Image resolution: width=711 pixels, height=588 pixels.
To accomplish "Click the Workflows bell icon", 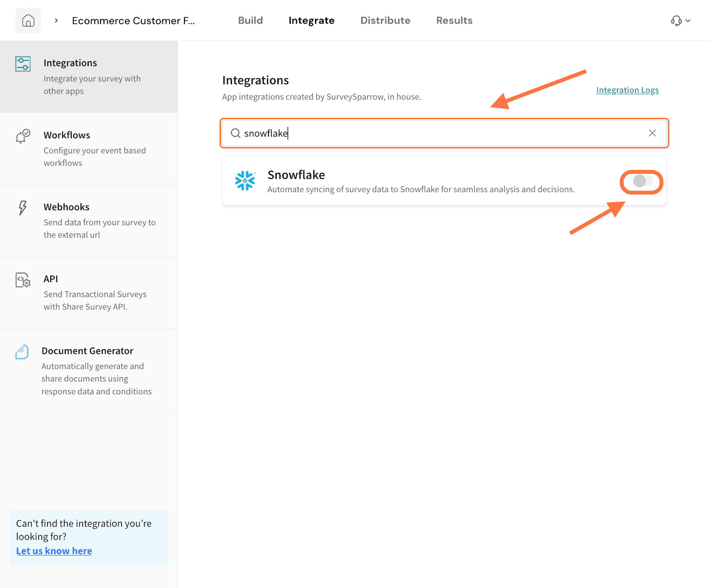I will click(23, 136).
